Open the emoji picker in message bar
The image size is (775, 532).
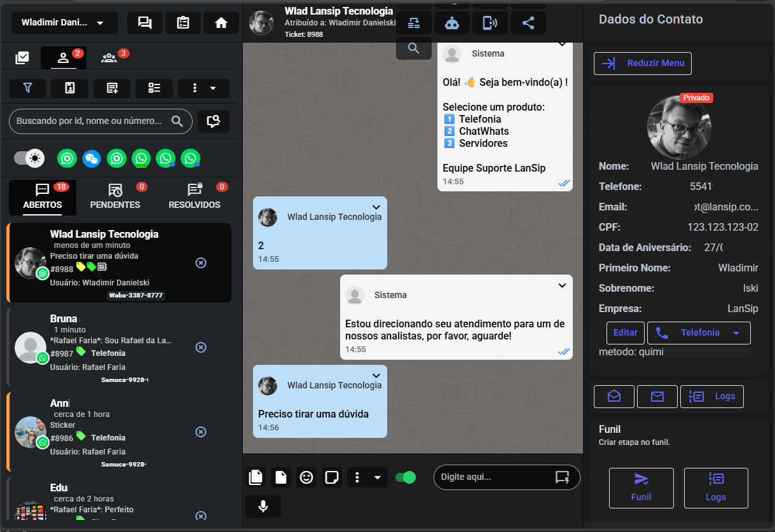306,477
